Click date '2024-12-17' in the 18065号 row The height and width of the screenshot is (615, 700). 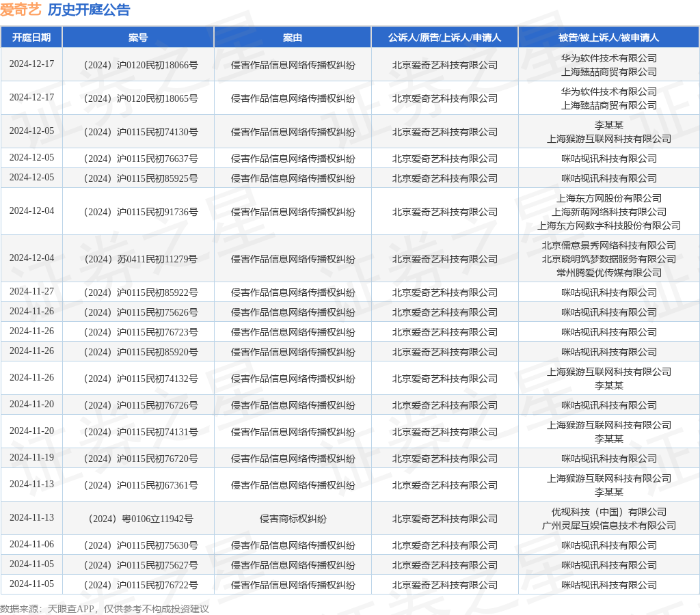click(31, 97)
